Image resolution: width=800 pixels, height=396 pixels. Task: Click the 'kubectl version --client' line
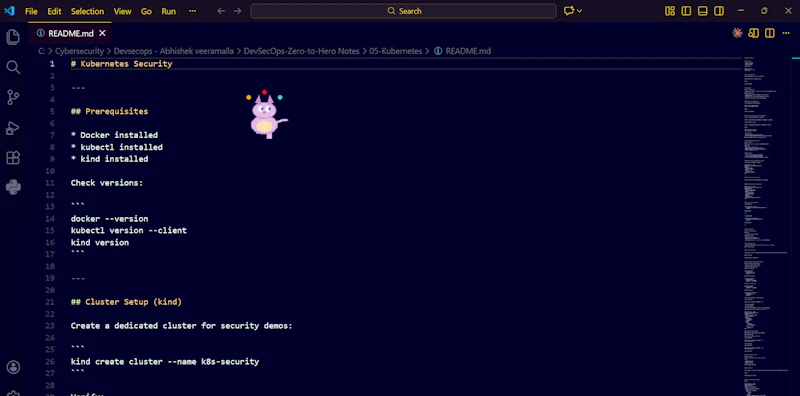tap(129, 231)
